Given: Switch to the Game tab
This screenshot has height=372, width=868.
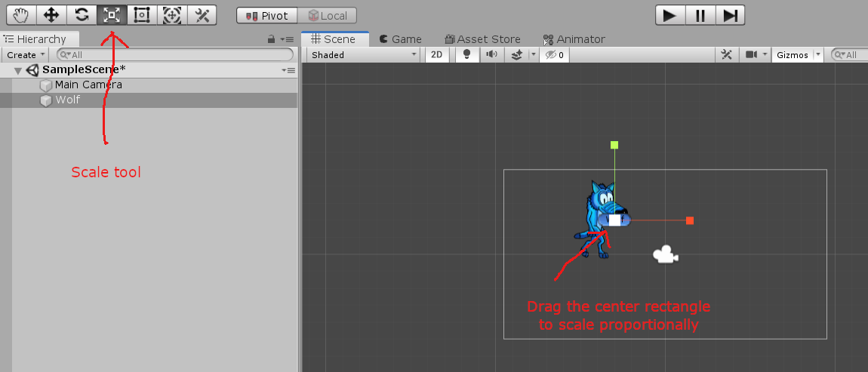Looking at the screenshot, I should coord(400,39).
